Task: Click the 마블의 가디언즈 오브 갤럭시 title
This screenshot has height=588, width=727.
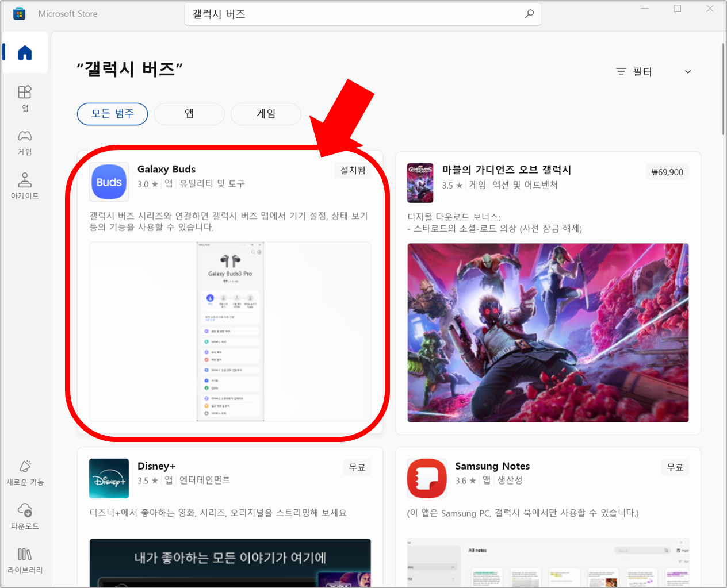Action: coord(507,170)
